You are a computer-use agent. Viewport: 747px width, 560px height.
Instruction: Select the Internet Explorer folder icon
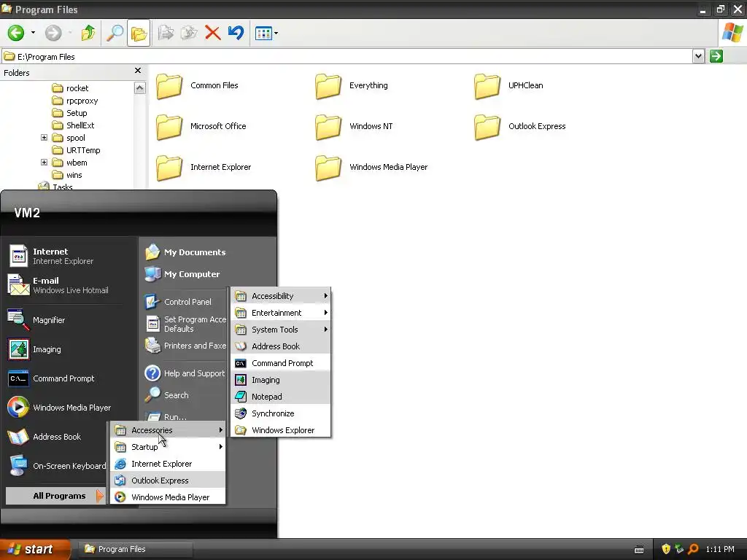tap(169, 168)
